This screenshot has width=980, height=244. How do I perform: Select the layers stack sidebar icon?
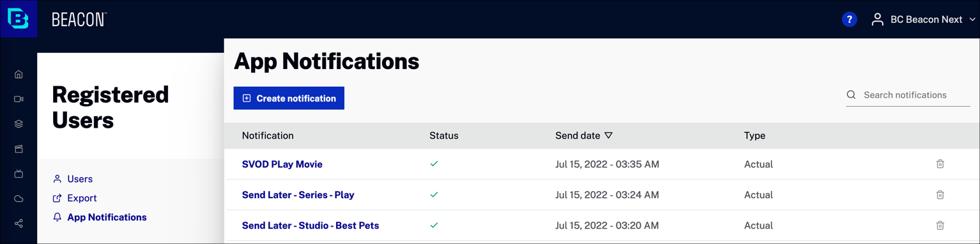pos(19,124)
